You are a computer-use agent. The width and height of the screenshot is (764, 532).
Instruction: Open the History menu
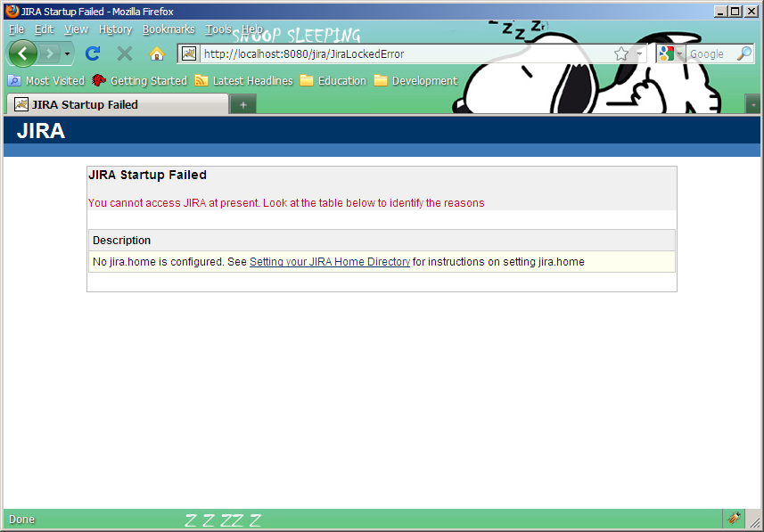pos(116,29)
